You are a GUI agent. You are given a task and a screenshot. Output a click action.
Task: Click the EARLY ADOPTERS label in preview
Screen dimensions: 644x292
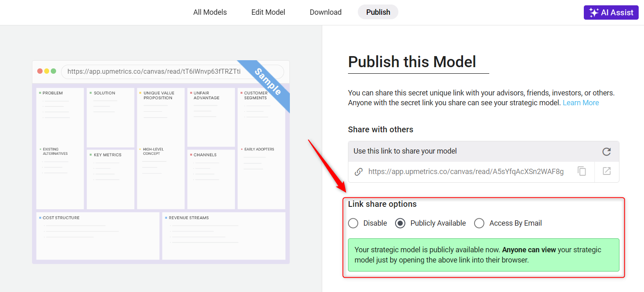coord(259,149)
